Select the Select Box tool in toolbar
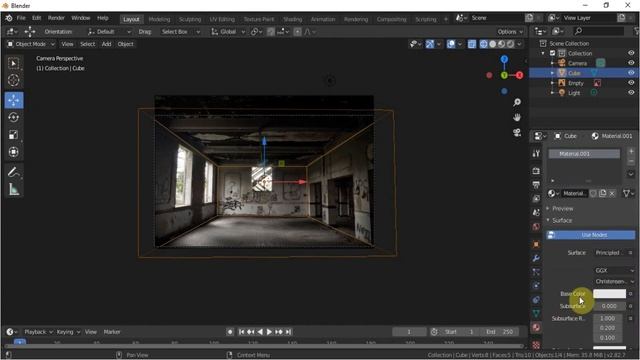 point(13,64)
